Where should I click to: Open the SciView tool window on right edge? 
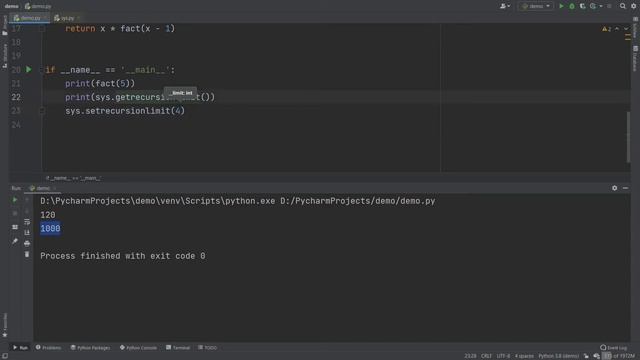coord(636,28)
